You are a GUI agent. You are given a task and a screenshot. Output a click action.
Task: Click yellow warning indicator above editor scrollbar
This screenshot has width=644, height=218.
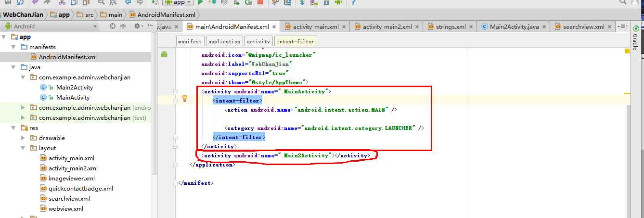627,51
